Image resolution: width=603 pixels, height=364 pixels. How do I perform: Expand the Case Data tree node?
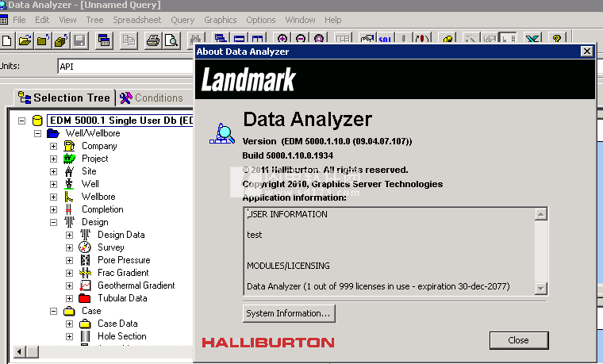coord(69,324)
